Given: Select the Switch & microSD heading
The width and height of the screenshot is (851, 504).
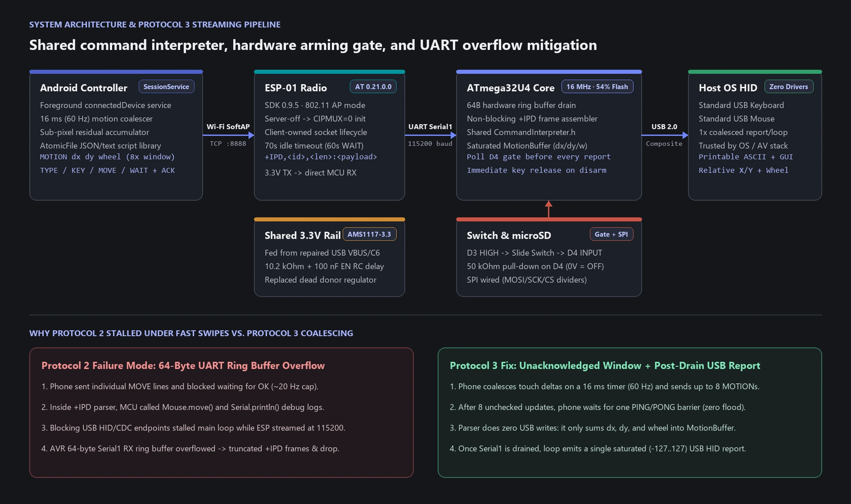Looking at the screenshot, I should [x=509, y=235].
